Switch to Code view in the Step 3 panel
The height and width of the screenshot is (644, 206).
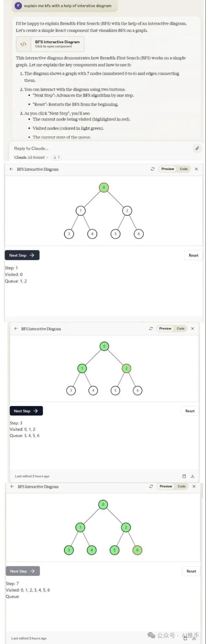[180, 329]
